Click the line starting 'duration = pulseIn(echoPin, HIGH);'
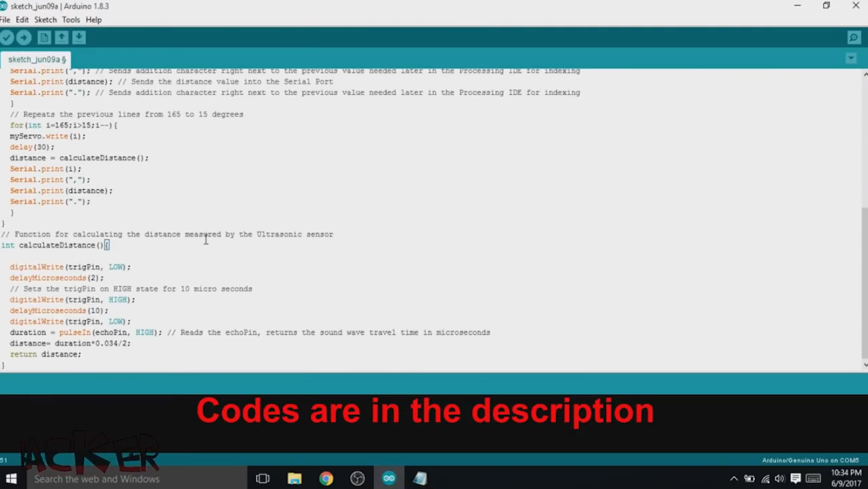 click(250, 333)
